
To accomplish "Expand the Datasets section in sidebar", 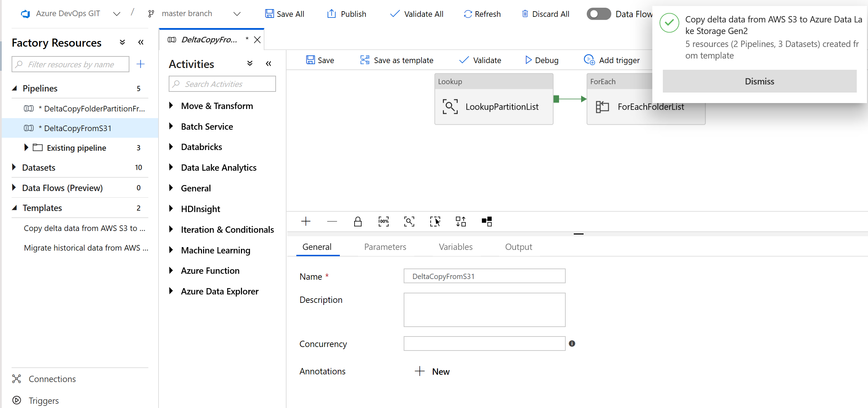I will pos(14,167).
